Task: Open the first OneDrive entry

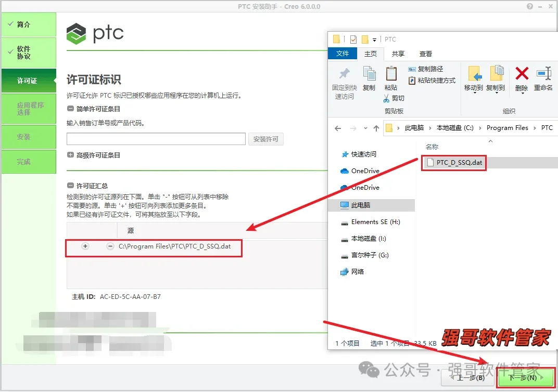Action: pos(360,171)
